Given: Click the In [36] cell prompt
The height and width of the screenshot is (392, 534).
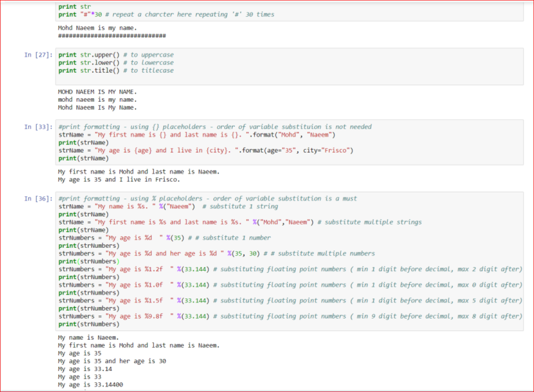Looking at the screenshot, I should [x=38, y=199].
